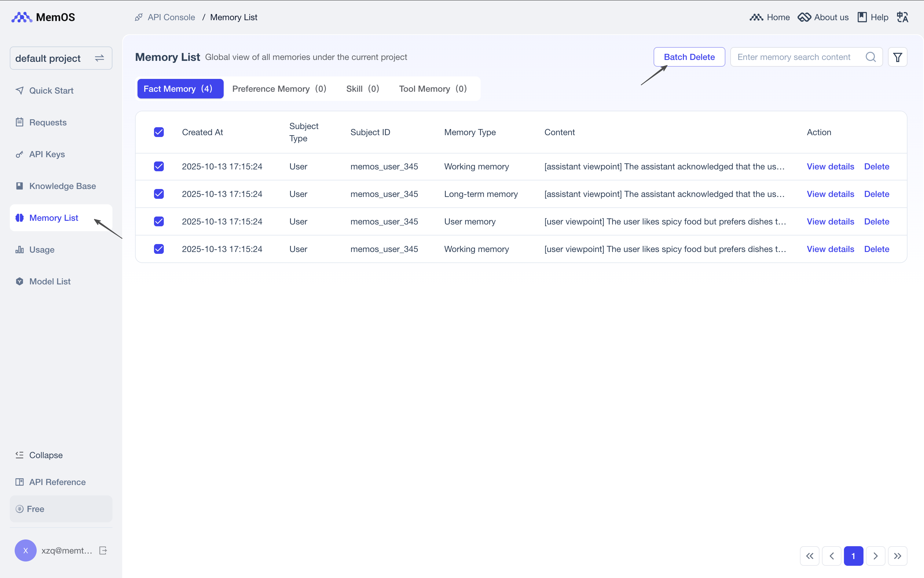Click the Content column header

(559, 132)
